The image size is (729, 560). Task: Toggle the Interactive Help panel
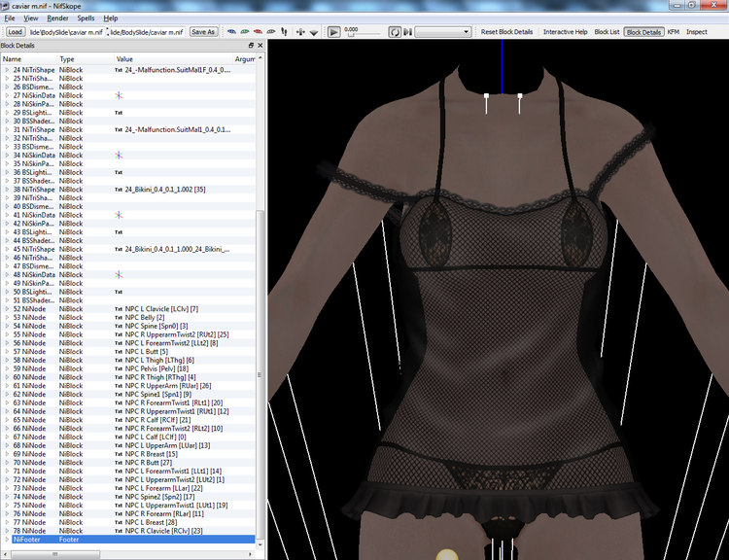[x=566, y=32]
